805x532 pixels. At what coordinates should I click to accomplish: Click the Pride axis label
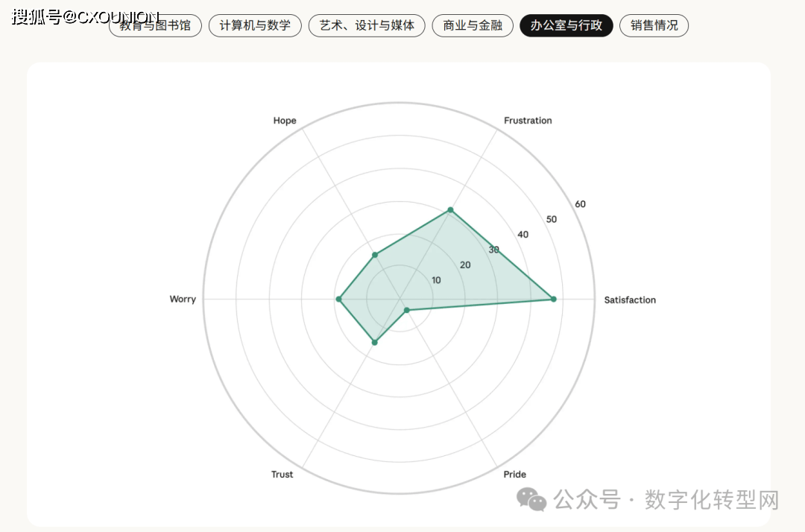(514, 474)
